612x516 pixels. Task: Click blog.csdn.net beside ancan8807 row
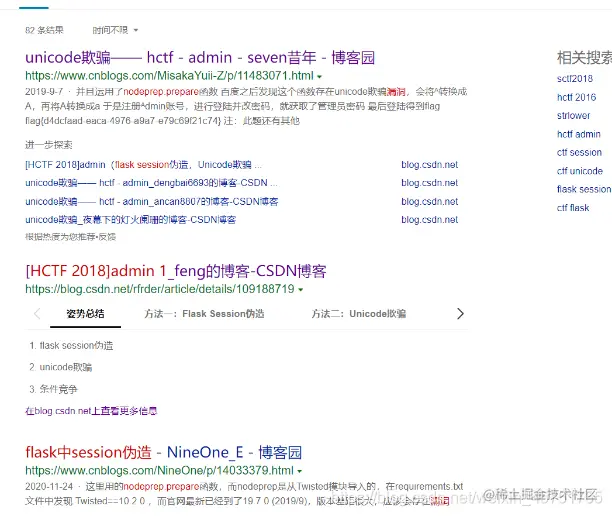click(x=429, y=201)
